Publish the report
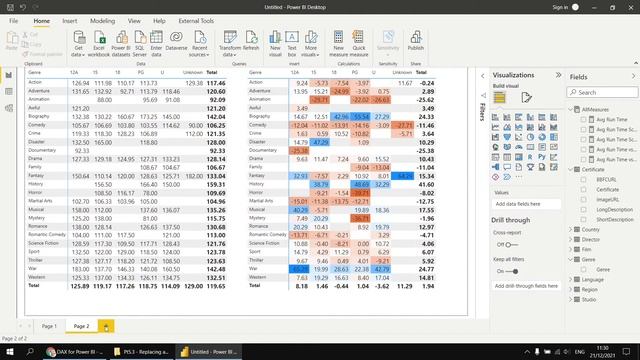Viewport: 640px width, 360px height. pyautogui.click(x=416, y=41)
